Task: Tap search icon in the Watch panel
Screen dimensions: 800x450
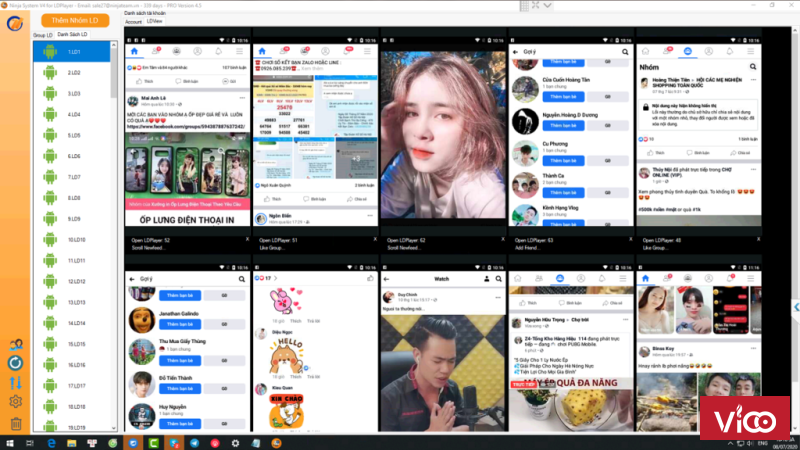Action: pyautogui.click(x=498, y=279)
